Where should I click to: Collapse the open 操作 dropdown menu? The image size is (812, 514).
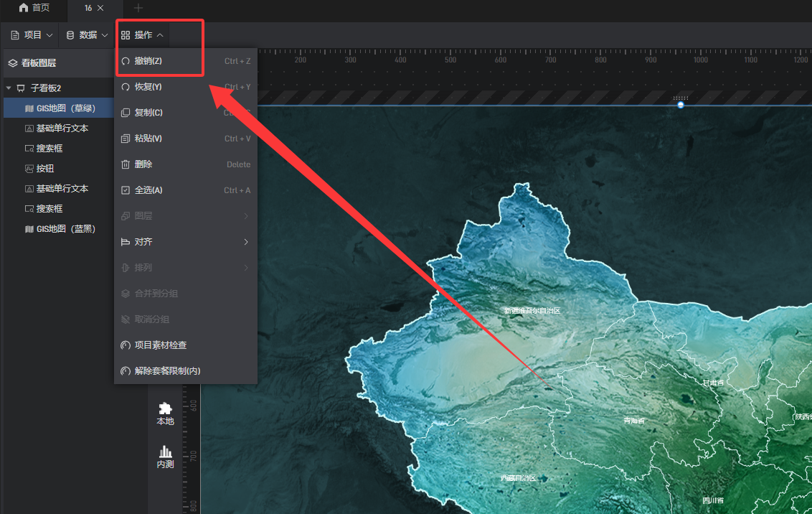click(142, 34)
